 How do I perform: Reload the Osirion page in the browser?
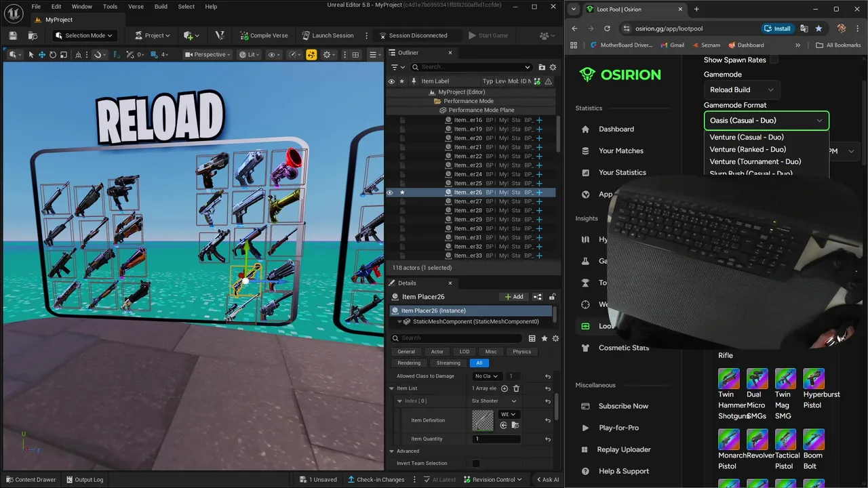point(607,28)
